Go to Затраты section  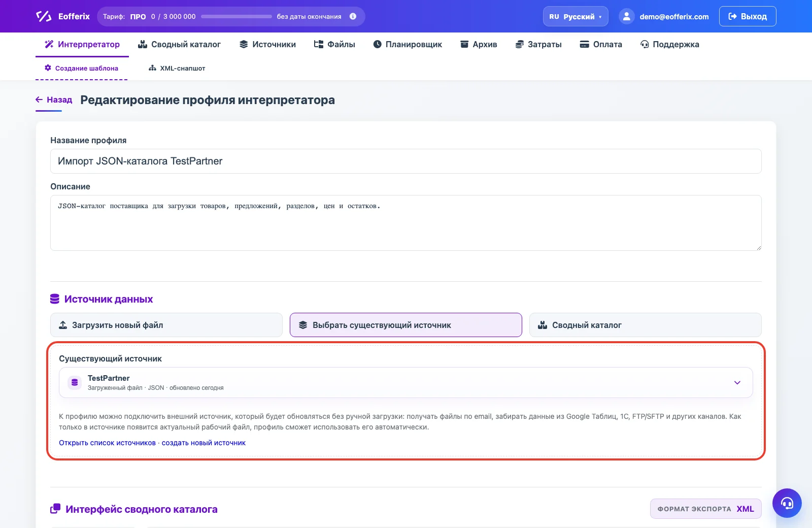(x=538, y=44)
